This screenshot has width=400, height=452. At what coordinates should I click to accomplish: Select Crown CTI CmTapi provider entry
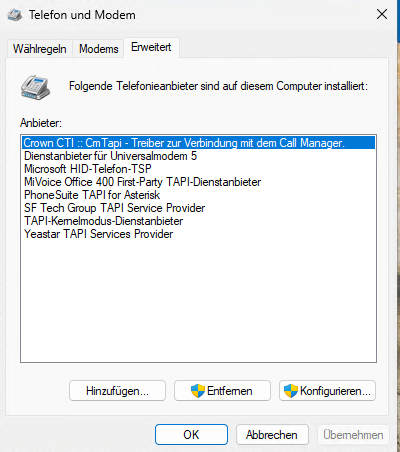[x=199, y=143]
